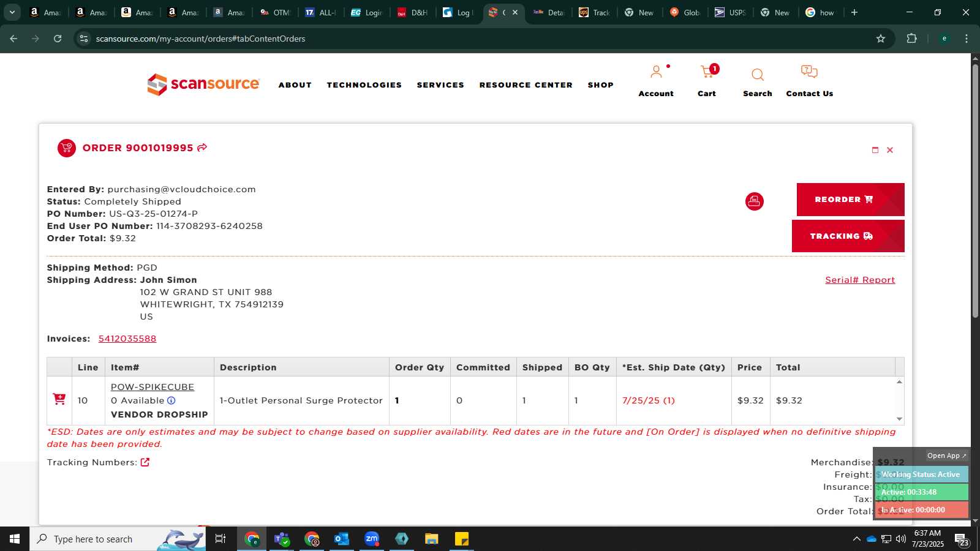Open the Chrome profile avatar

[x=944, y=39]
